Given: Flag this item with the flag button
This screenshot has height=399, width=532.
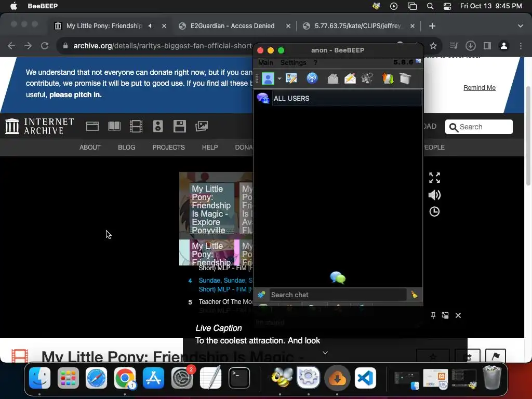Looking at the screenshot, I should pos(495,356).
